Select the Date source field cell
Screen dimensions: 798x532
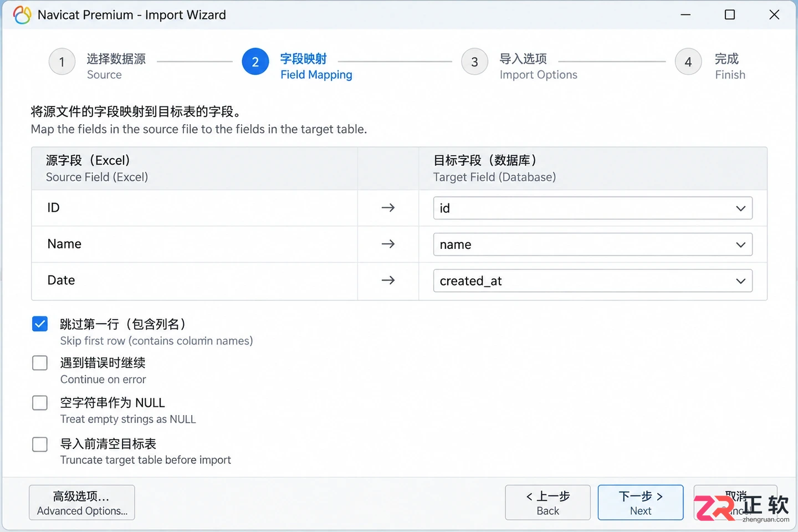[195, 280]
